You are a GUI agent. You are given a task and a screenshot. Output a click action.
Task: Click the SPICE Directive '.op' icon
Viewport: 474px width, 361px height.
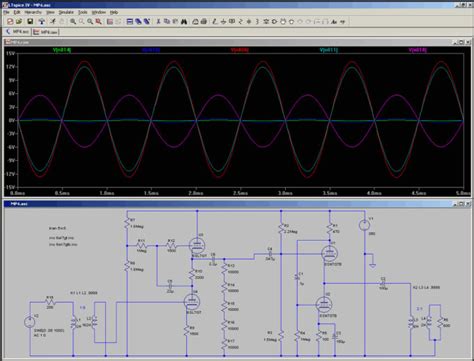pyautogui.click(x=343, y=22)
